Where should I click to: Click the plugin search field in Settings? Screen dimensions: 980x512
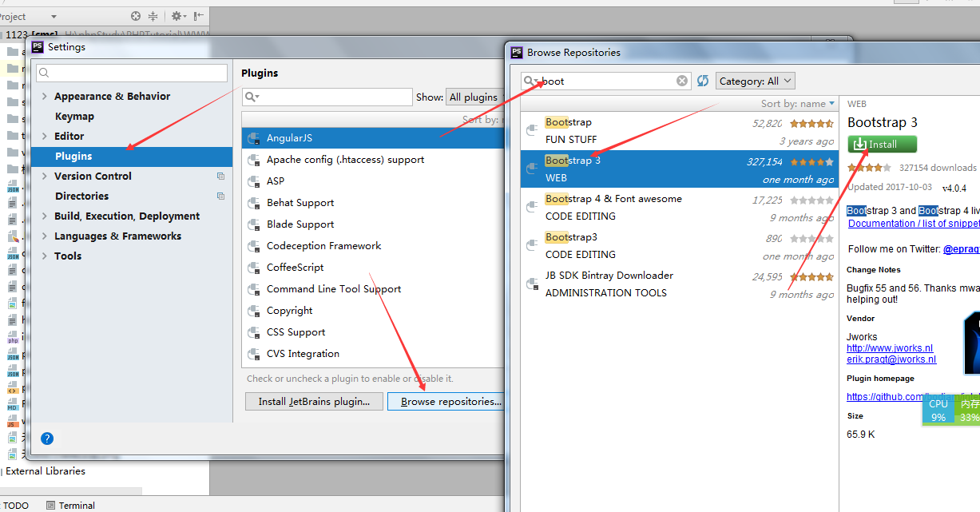click(327, 97)
